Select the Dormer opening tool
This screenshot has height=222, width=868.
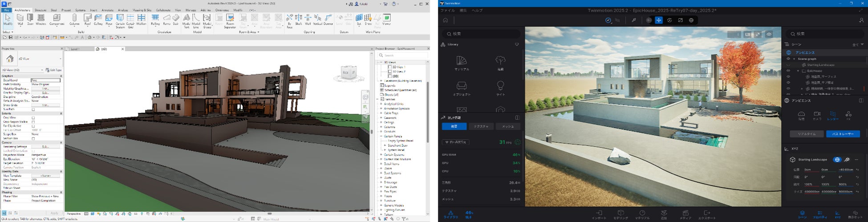click(328, 20)
